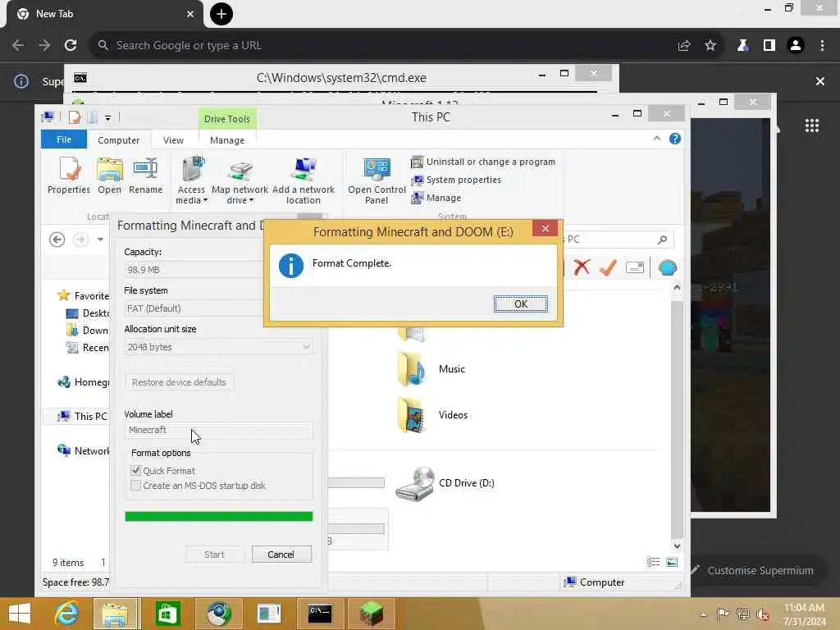Open the Chrome three-dot menu
The height and width of the screenshot is (630, 840).
(x=822, y=46)
